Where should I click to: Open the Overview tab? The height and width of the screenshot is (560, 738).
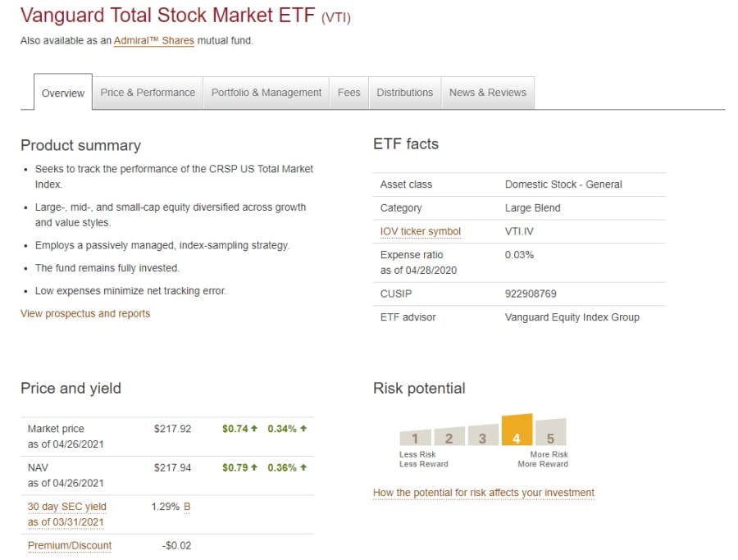tap(63, 93)
